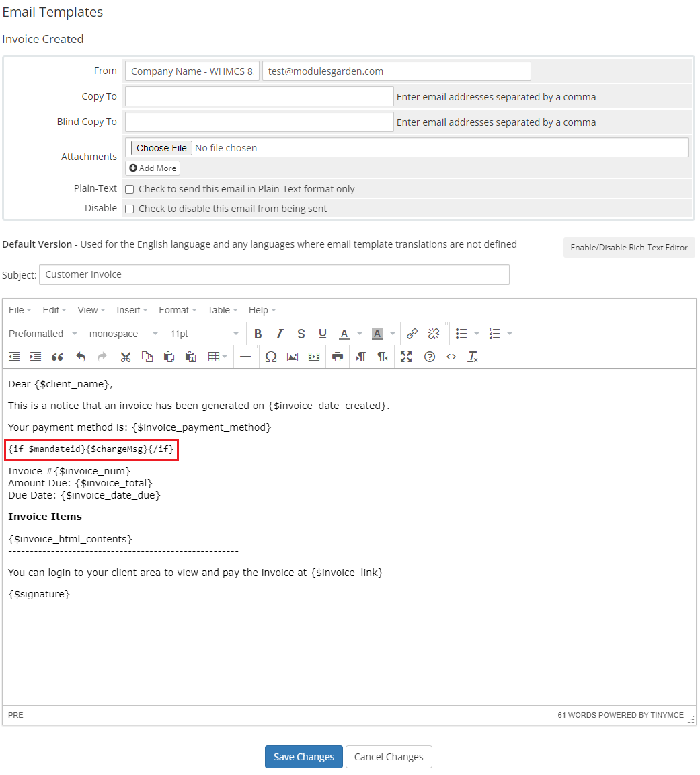Open the Table menu
This screenshot has width=700, height=775.
[x=223, y=310]
